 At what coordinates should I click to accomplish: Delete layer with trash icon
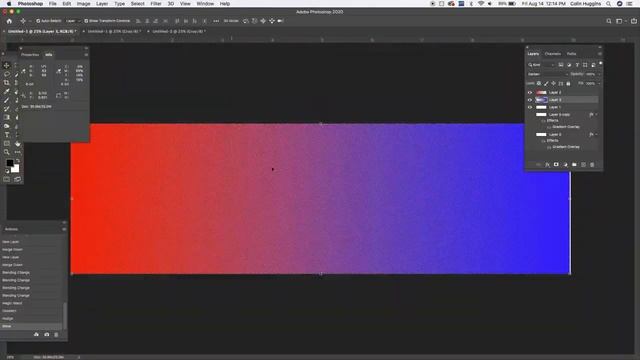pos(592,164)
